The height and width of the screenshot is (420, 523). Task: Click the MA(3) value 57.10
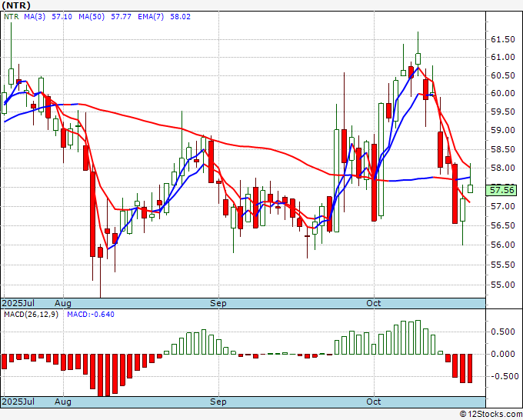coord(62,17)
